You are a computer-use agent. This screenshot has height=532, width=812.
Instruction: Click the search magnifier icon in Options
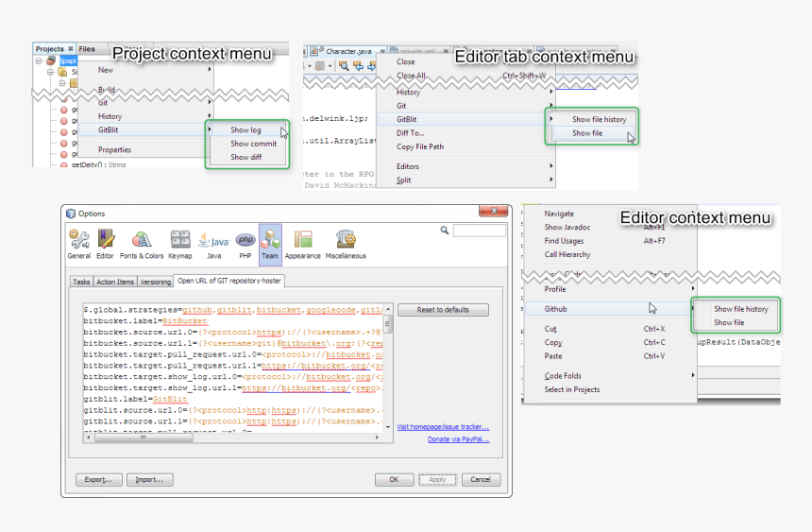point(445,231)
